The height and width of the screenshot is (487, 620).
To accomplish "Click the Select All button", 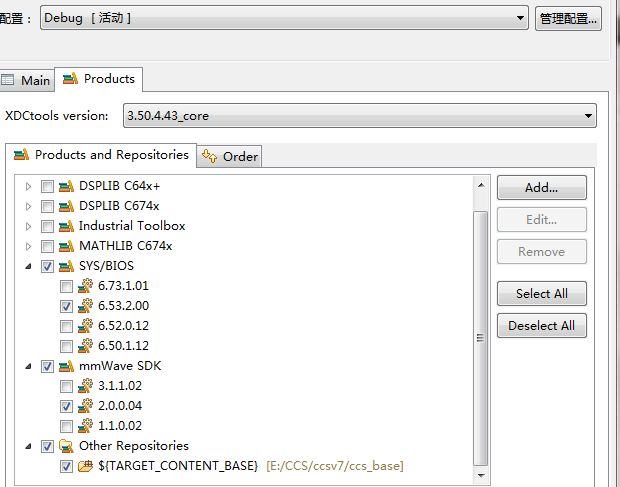I will [x=542, y=294].
